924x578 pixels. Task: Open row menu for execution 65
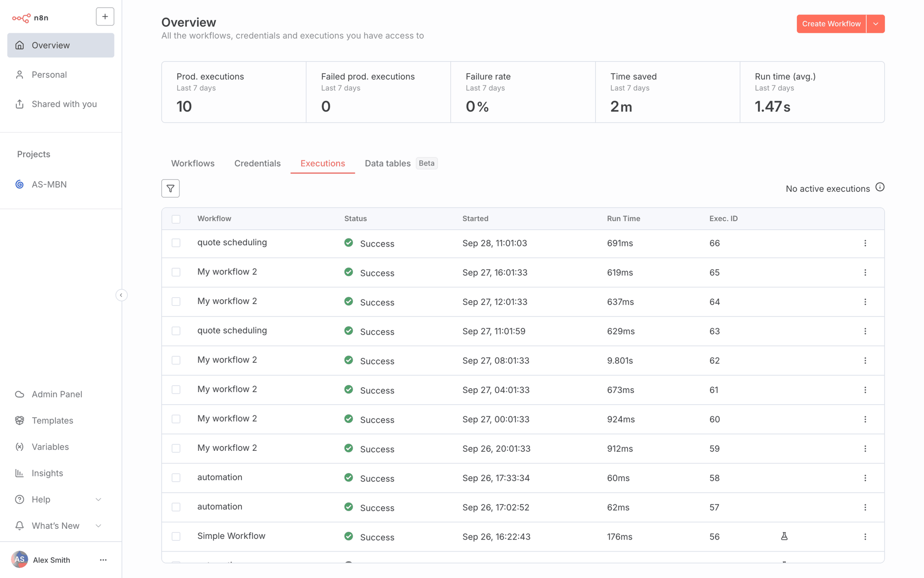pyautogui.click(x=865, y=273)
